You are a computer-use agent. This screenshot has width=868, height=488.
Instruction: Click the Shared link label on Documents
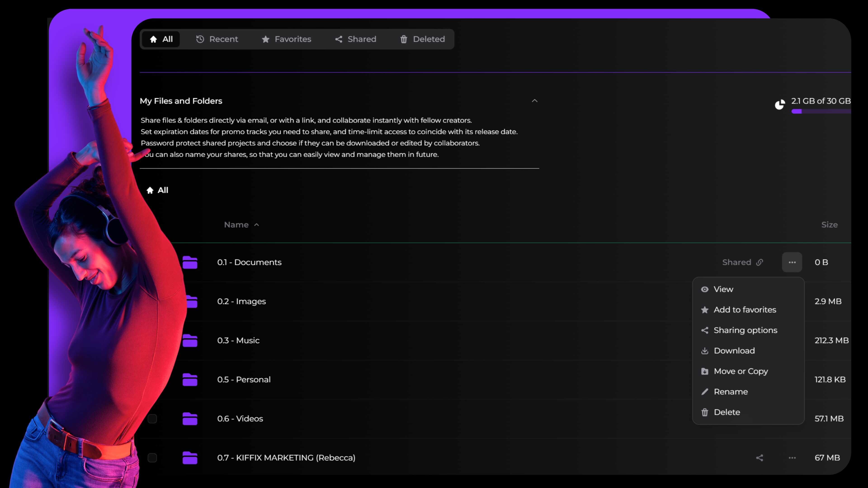(x=743, y=262)
